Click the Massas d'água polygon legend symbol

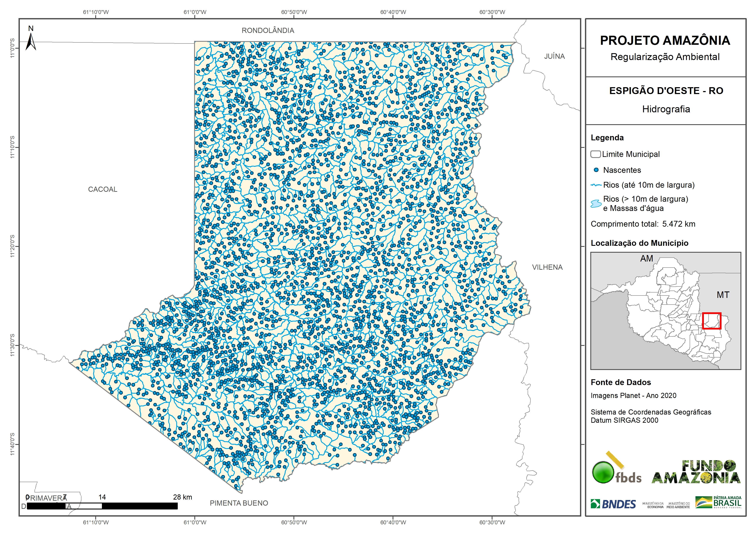[596, 204]
